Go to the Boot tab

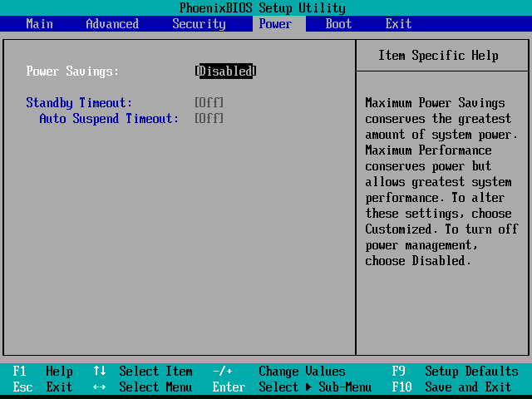coord(338,24)
